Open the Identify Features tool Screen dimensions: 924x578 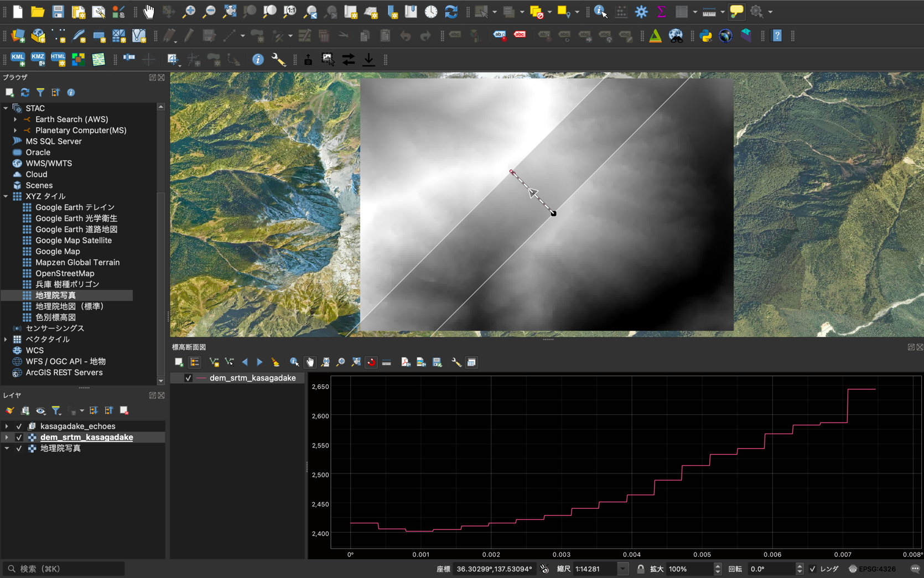600,12
